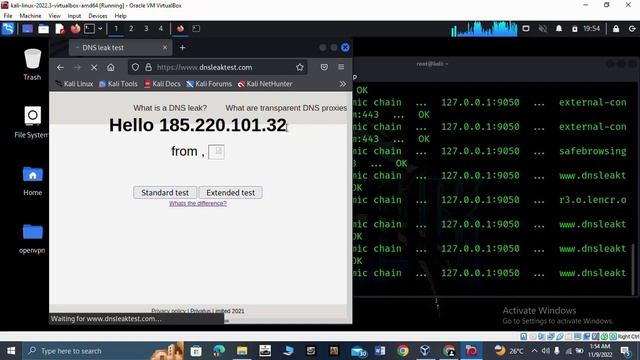Open the VirtualBox Help menu

120,16
